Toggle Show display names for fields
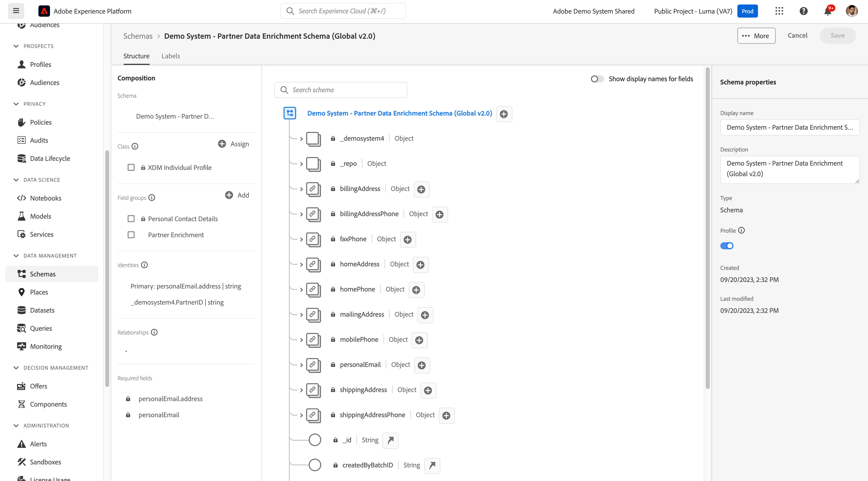The height and width of the screenshot is (481, 868). 597,79
